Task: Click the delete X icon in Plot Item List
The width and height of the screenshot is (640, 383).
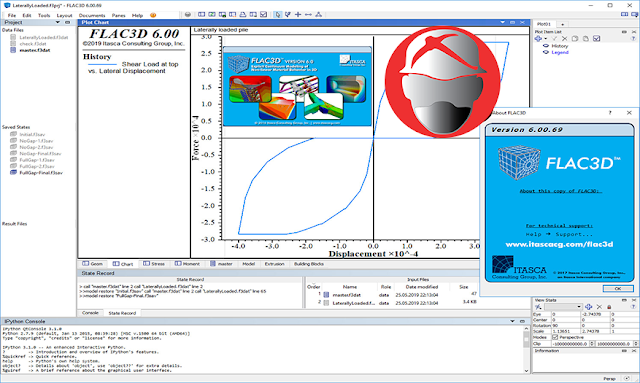Action: [x=564, y=38]
